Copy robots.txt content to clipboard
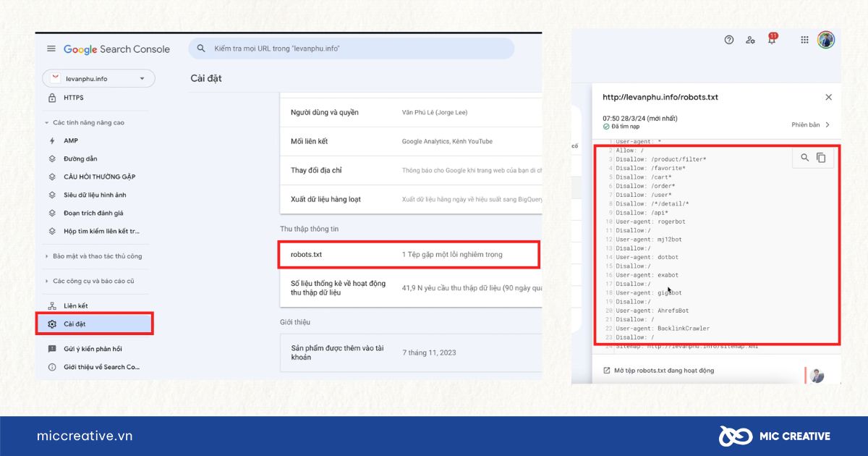Viewport: 868px width, 456px height. pyautogui.click(x=821, y=158)
